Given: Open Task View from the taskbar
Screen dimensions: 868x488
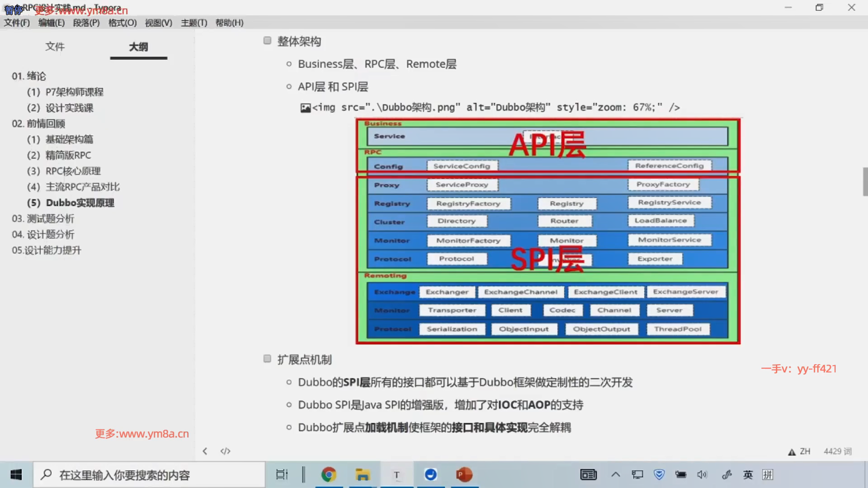Looking at the screenshot, I should [282, 474].
